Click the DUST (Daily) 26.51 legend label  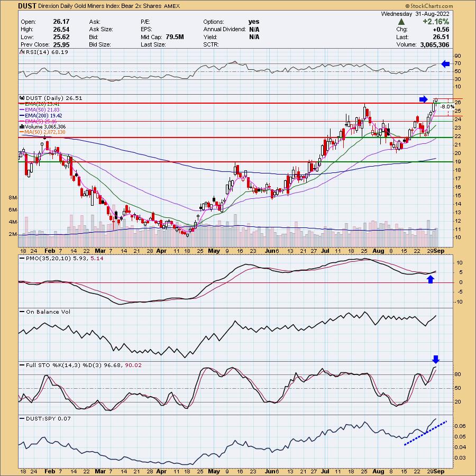(x=54, y=98)
